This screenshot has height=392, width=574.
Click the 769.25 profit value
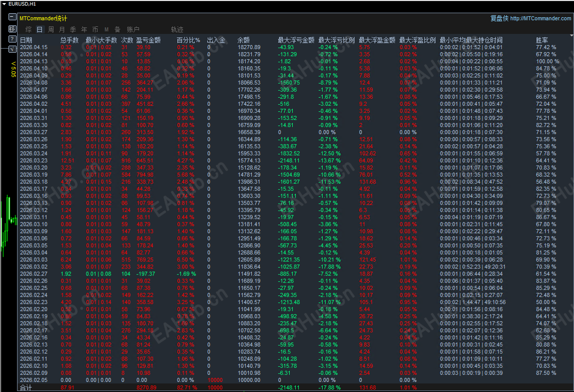pos(145,260)
